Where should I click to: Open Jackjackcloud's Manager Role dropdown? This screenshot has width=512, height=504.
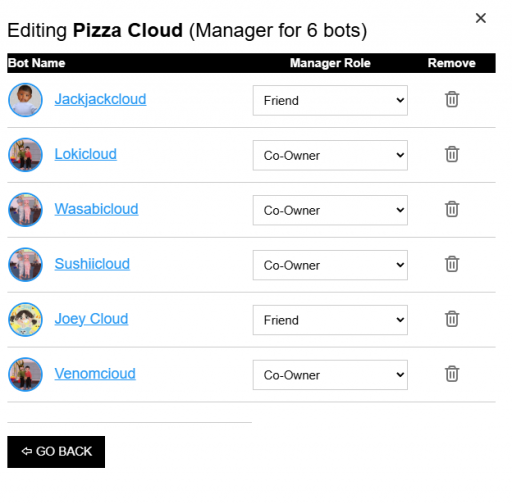(330, 100)
